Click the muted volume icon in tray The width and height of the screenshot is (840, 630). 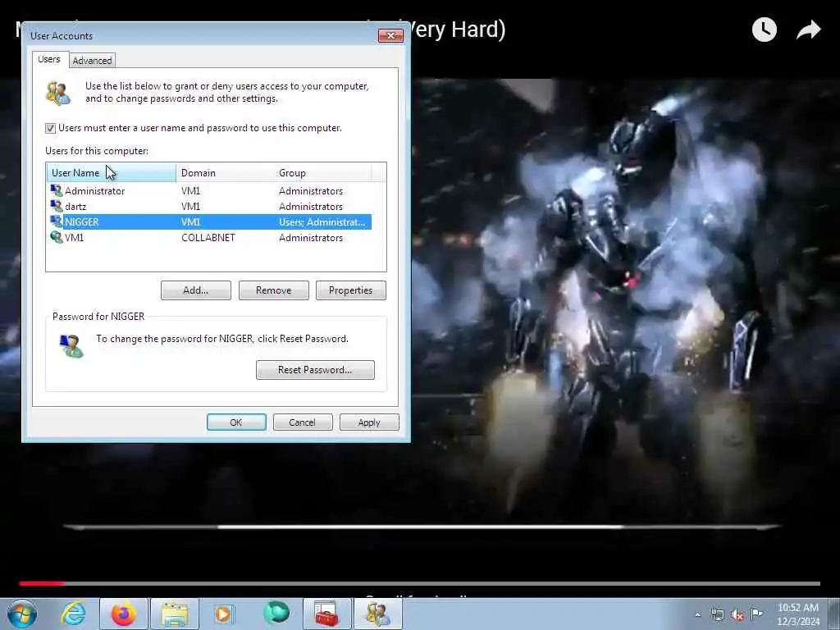point(737,615)
